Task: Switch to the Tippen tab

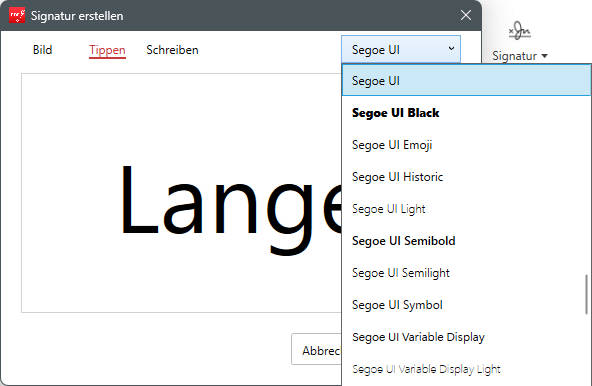Action: coord(107,50)
